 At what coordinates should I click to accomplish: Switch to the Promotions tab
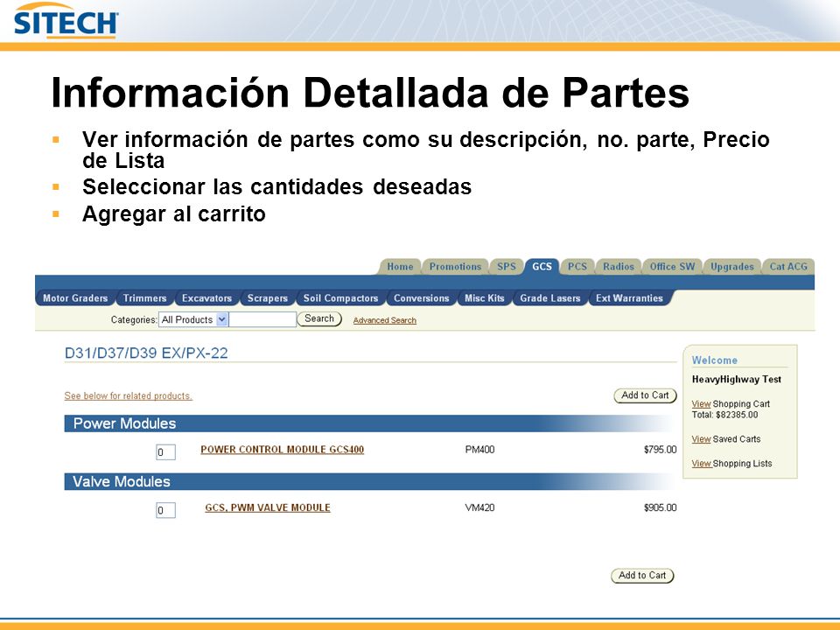455,267
